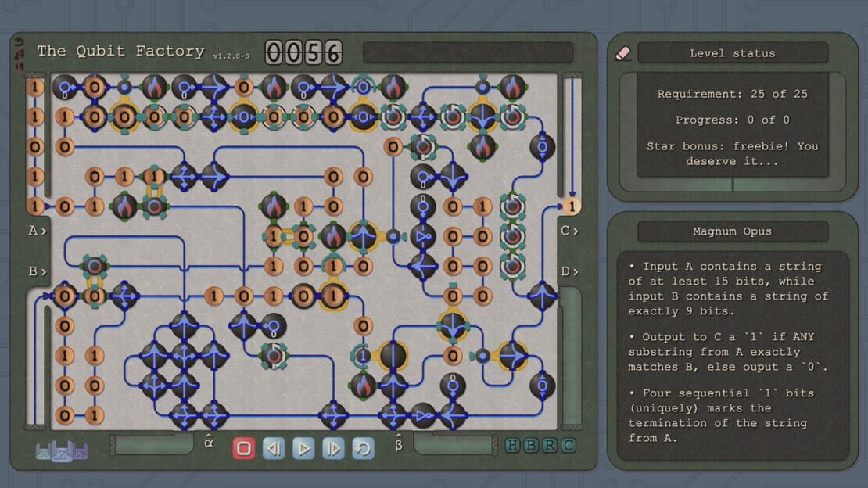Image resolution: width=868 pixels, height=488 pixels.
Task: Select the B input port label
Action: tap(37, 271)
